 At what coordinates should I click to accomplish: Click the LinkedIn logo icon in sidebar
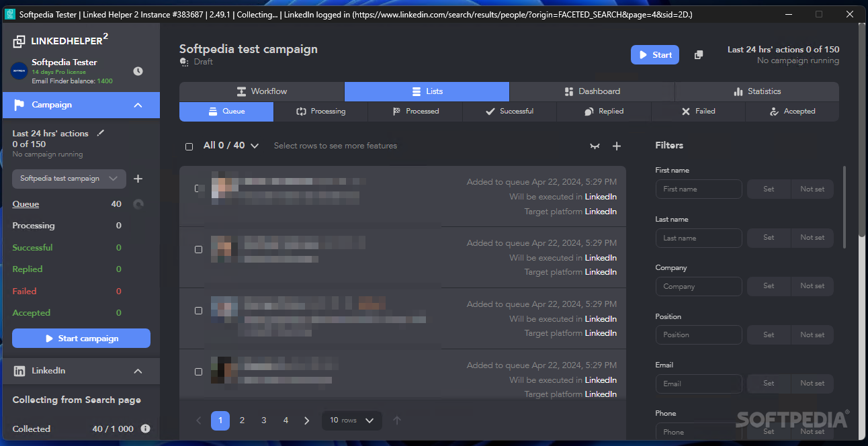pos(19,371)
